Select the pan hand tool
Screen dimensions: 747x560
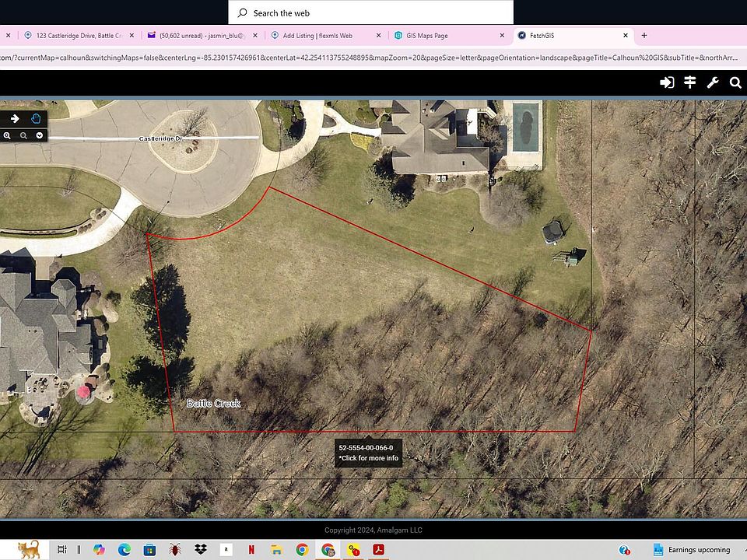[35, 118]
